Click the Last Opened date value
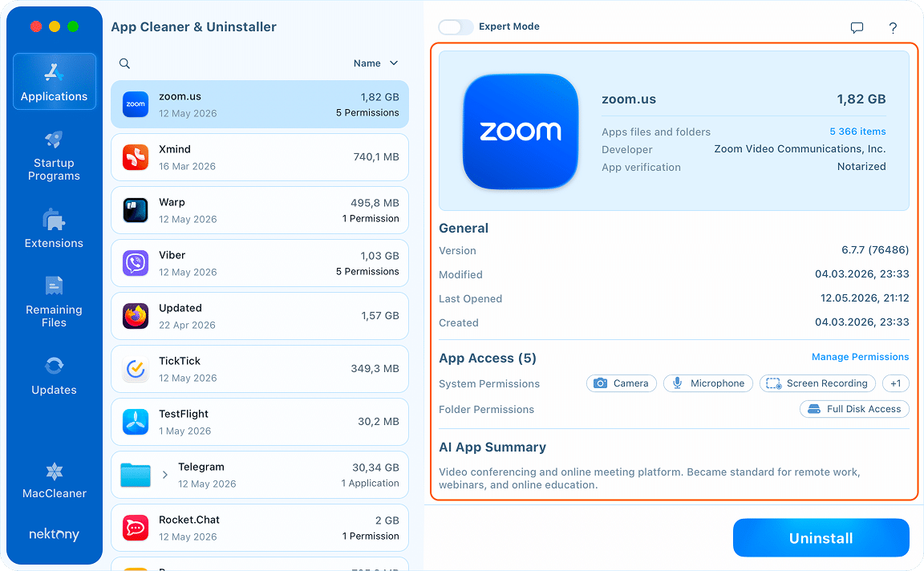This screenshot has width=924, height=571. (865, 298)
